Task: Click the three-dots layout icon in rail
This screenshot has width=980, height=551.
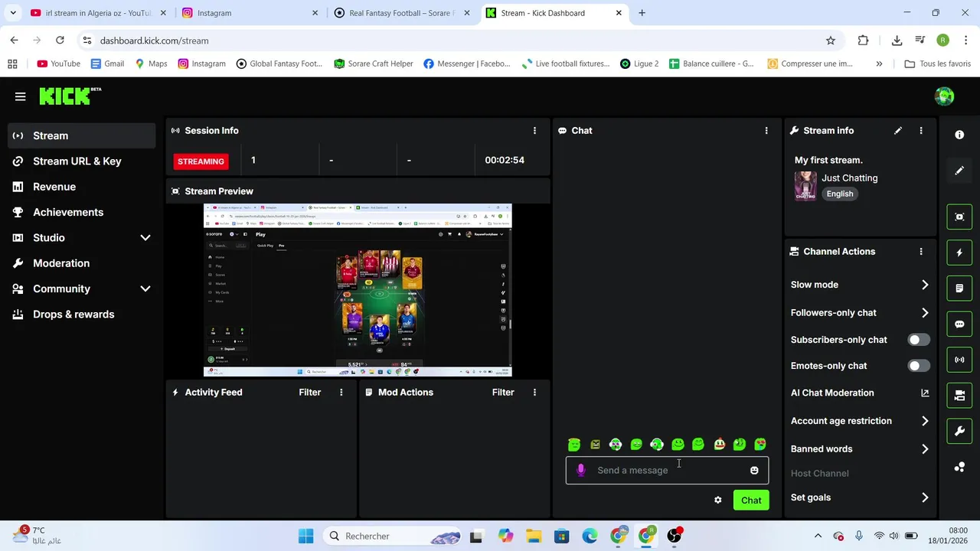Action: [x=959, y=467]
